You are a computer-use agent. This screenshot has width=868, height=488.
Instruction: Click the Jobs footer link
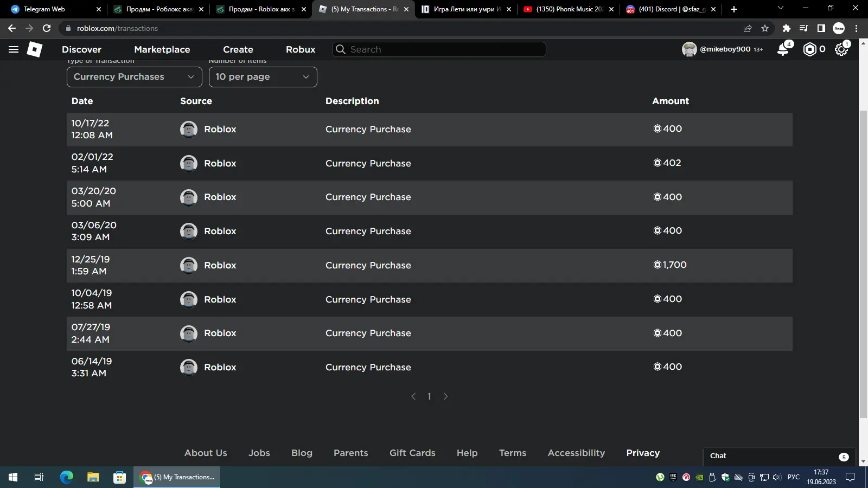[259, 453]
